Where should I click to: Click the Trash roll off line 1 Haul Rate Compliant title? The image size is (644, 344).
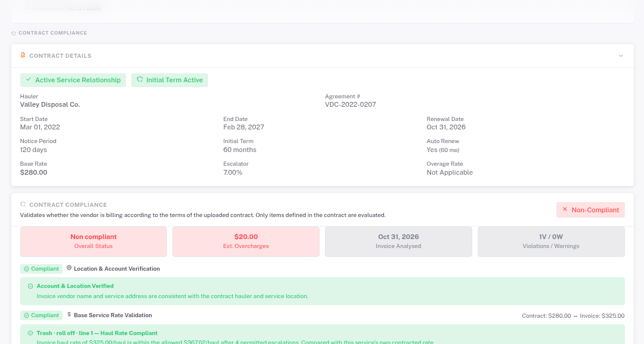pyautogui.click(x=97, y=333)
